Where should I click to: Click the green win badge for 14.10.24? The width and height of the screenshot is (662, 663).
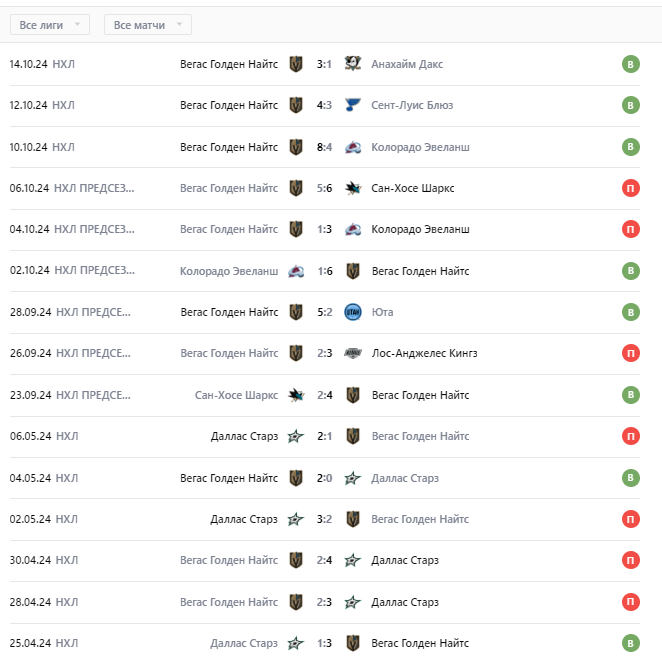tap(630, 65)
